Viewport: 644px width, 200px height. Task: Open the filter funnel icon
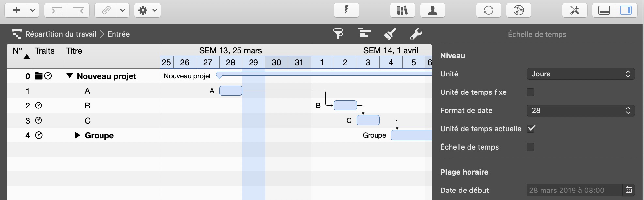click(x=338, y=34)
